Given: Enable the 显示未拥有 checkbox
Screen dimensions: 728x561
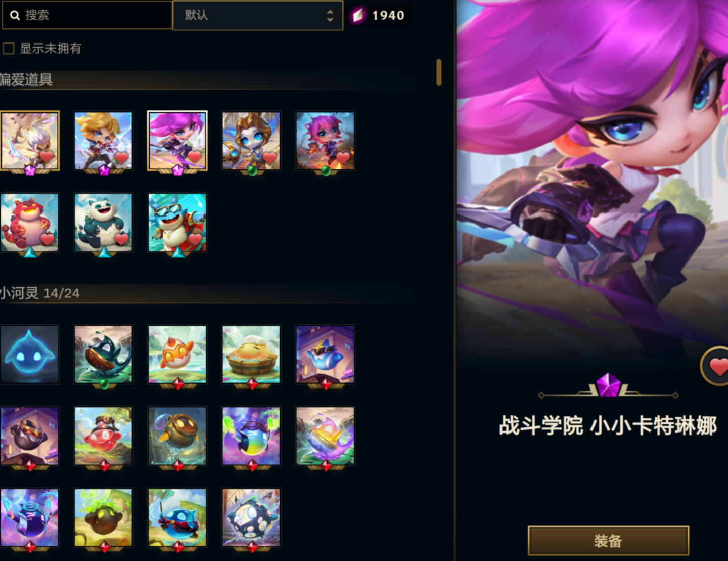Looking at the screenshot, I should [x=9, y=48].
